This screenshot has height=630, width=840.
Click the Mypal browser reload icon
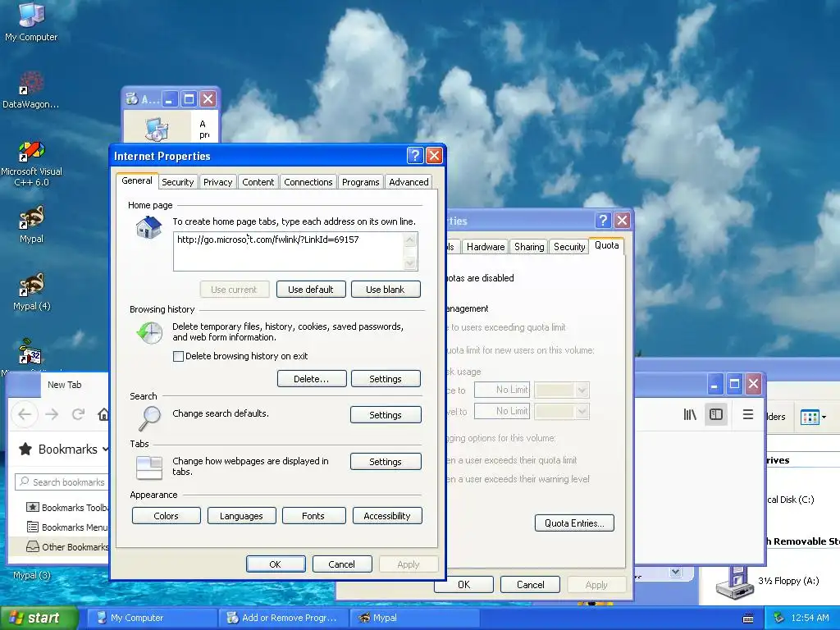78,414
